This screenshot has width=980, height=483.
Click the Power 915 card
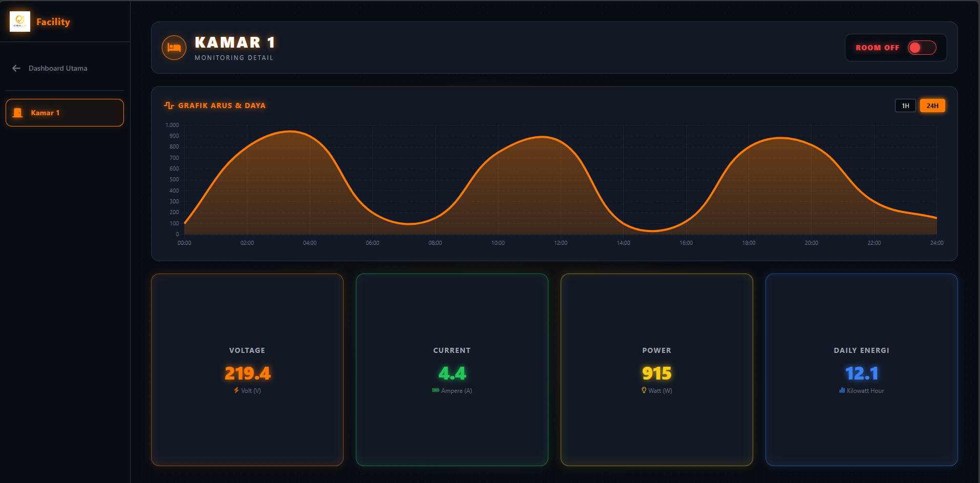point(657,370)
